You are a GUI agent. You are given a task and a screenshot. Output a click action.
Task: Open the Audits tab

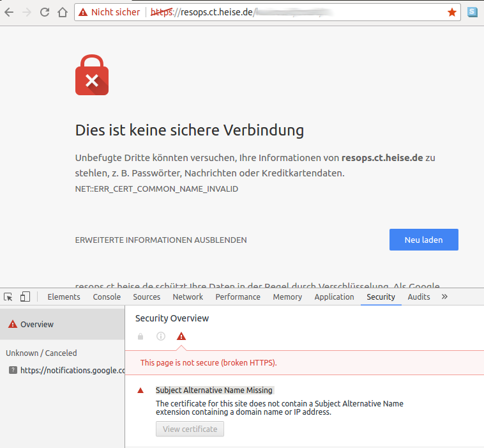(419, 297)
